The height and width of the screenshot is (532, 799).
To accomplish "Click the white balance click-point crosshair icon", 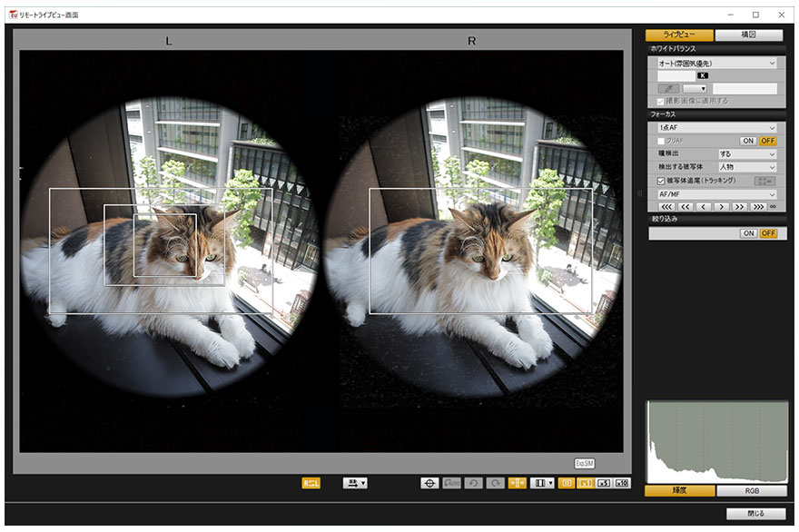I will click(432, 483).
